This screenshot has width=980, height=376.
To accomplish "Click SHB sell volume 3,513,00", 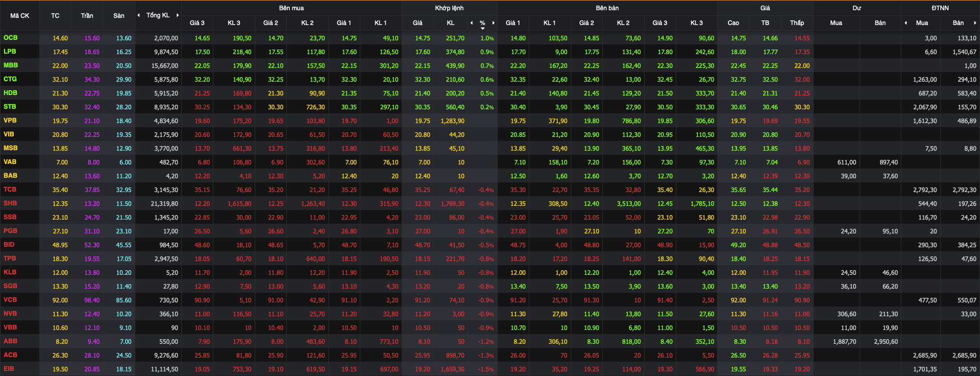I will [x=629, y=204].
